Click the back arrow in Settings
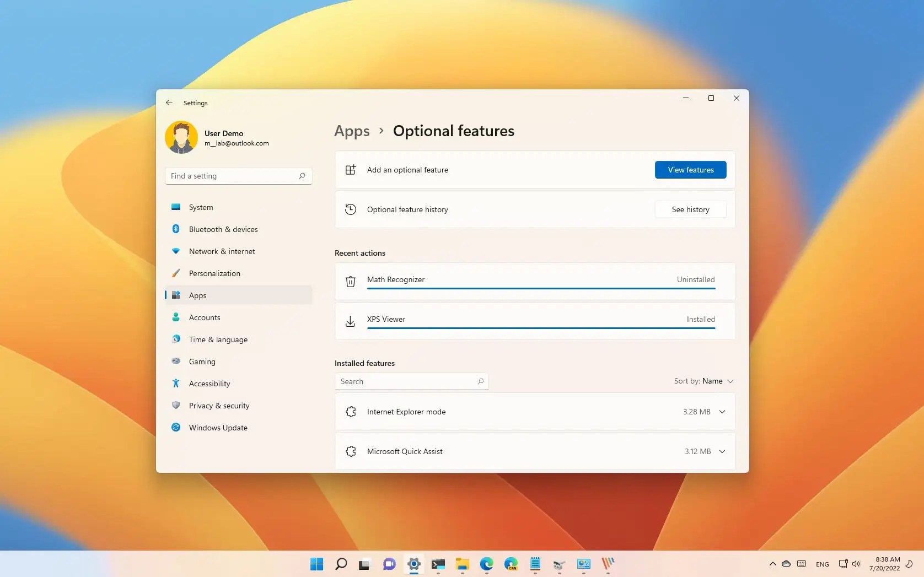924x577 pixels. [169, 103]
